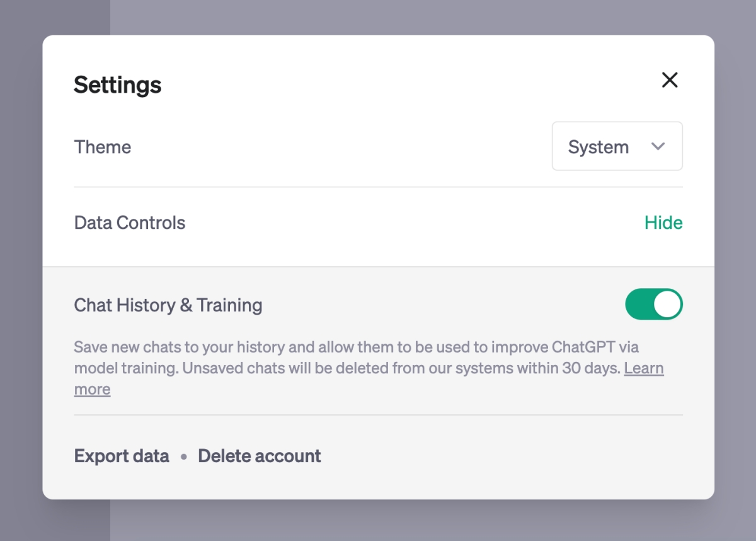Click the Settings heading text
Image resolution: width=756 pixels, height=541 pixels.
pyautogui.click(x=118, y=84)
